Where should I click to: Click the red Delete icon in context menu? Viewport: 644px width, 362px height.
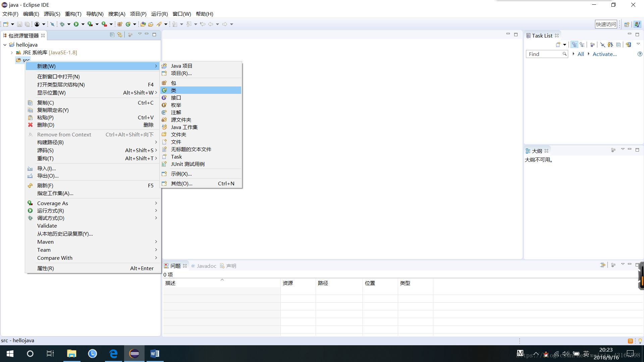(x=30, y=125)
